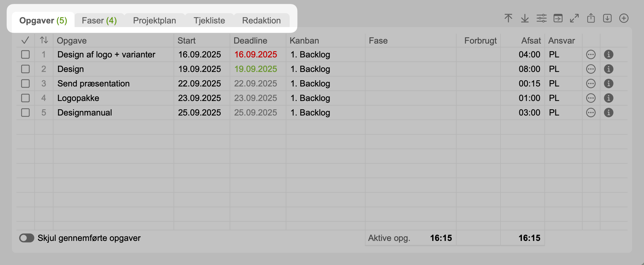Click the sort arrows column header

44,40
